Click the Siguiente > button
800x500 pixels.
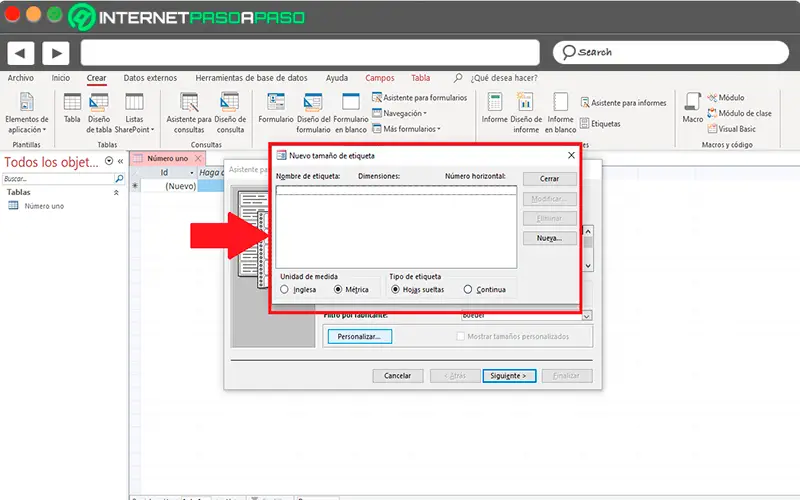[509, 376]
